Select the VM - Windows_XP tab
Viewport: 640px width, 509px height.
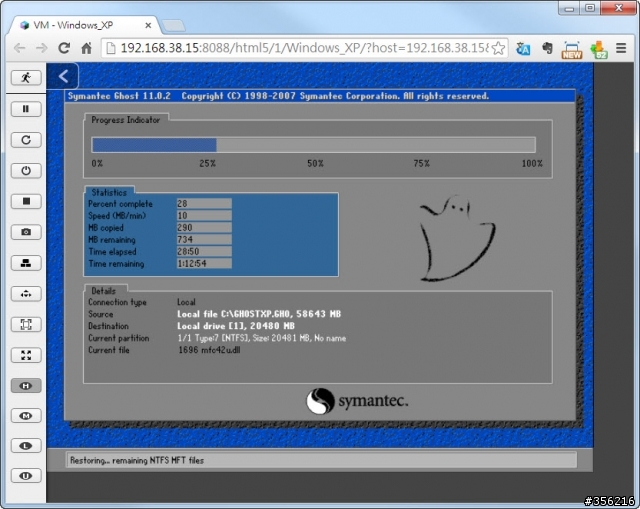pos(84,25)
